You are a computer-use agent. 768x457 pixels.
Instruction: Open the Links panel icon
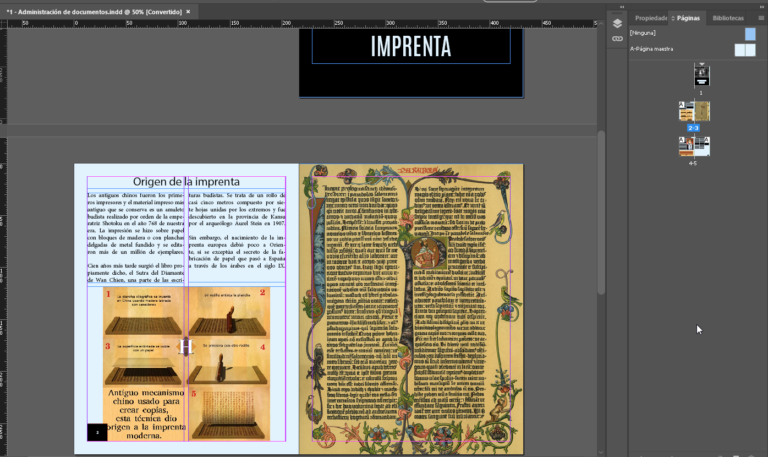(617, 39)
